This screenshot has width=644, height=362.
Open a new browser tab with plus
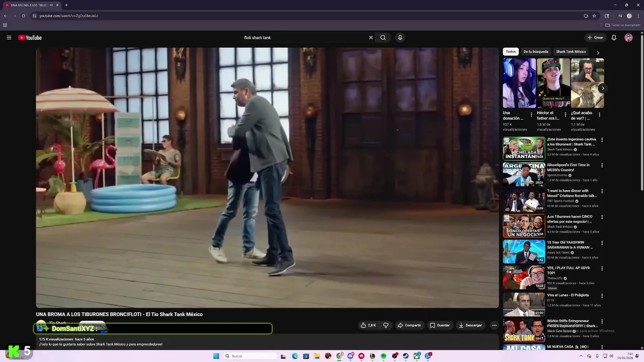[x=66, y=5]
